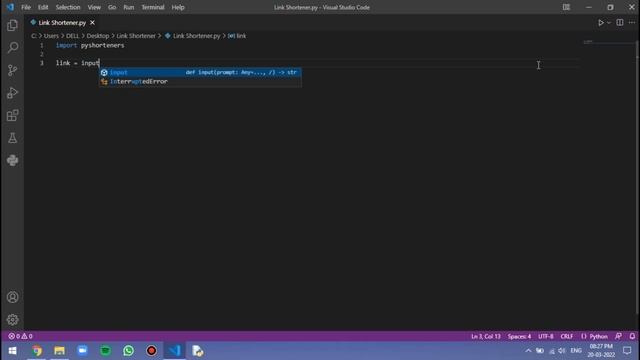The image size is (640, 360).
Task: Open the red screen recorder taskbar icon
Action: point(151,351)
